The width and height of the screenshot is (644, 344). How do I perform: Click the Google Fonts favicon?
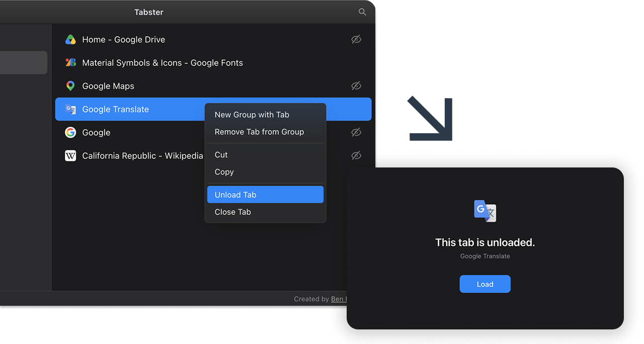coord(70,63)
